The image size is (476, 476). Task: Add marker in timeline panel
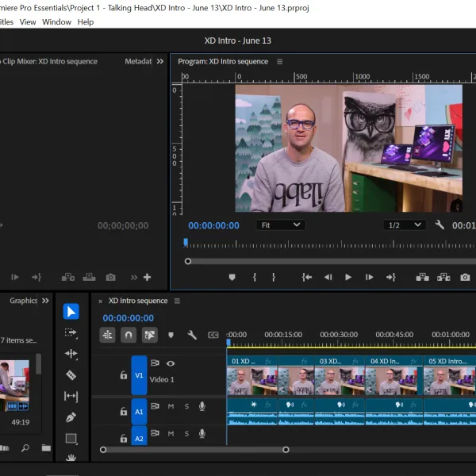[171, 335]
